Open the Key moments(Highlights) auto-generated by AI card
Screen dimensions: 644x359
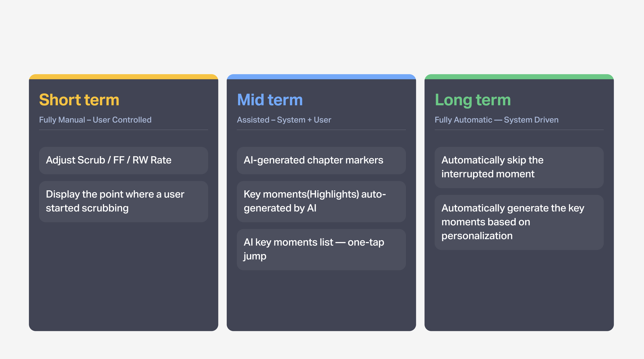point(321,202)
